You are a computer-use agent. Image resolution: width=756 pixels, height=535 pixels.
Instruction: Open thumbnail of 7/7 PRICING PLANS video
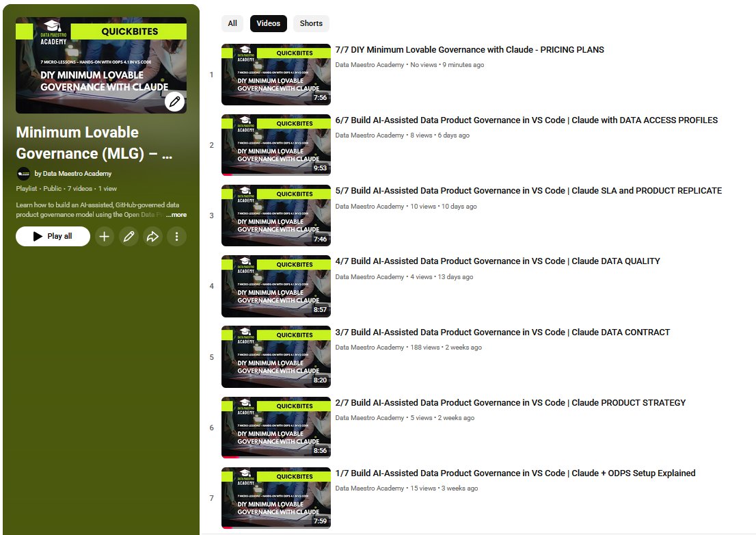pos(276,75)
